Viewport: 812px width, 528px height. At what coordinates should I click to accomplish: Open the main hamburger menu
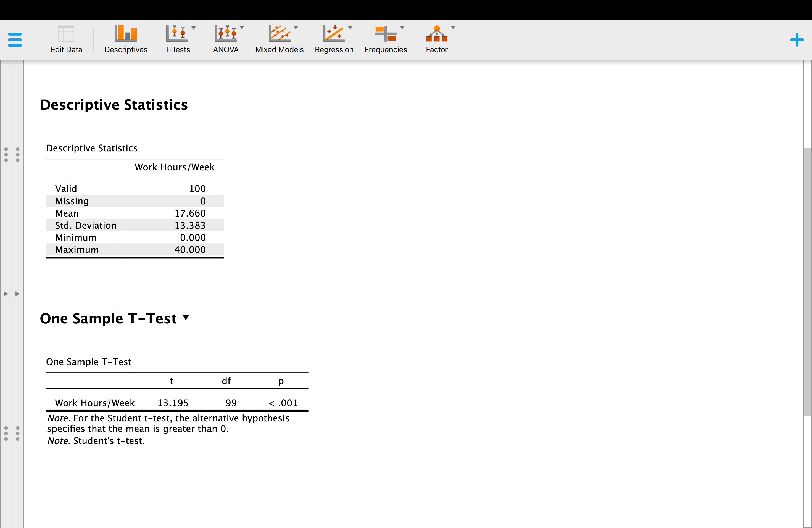click(15, 39)
